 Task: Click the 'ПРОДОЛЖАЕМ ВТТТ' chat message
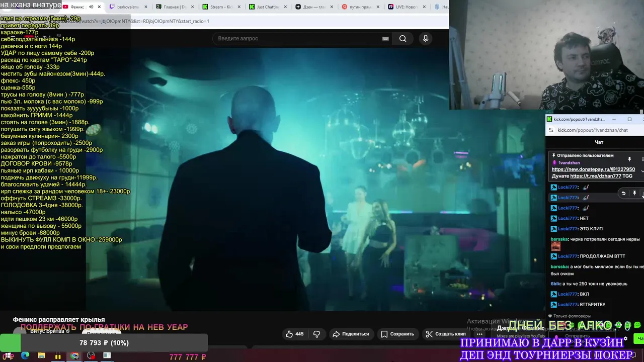pos(602,256)
